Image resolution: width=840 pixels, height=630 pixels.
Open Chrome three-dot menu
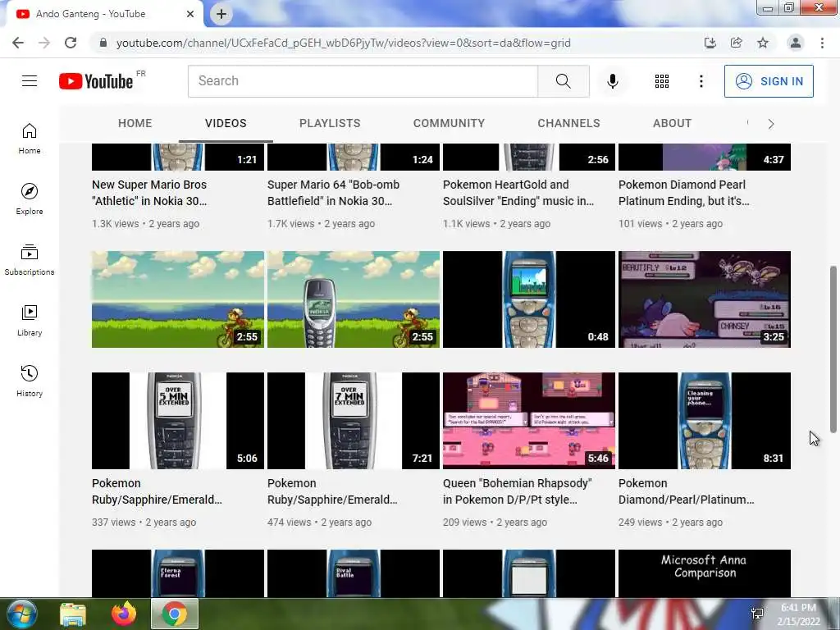[x=822, y=43]
